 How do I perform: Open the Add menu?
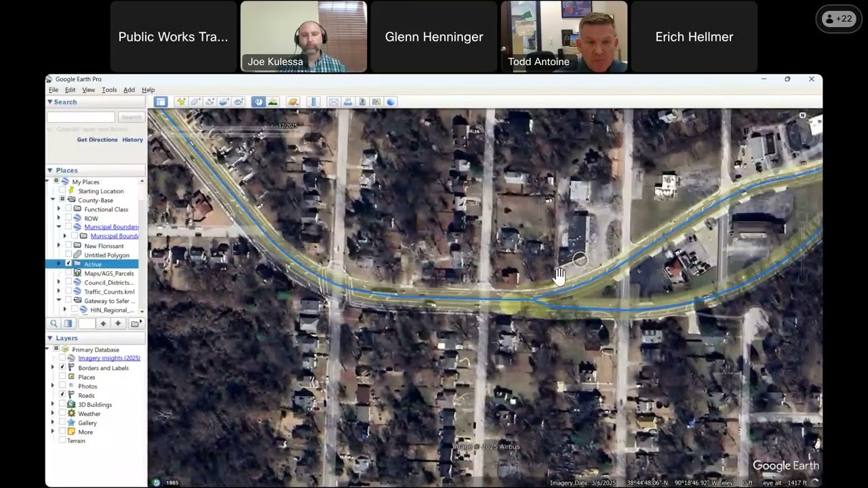[129, 89]
